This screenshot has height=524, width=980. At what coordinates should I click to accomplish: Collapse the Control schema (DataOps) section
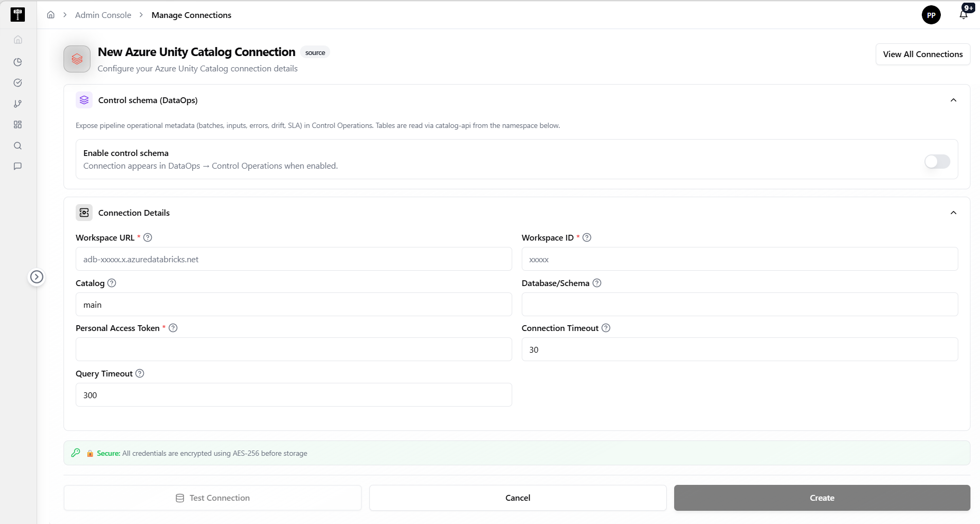coord(954,100)
